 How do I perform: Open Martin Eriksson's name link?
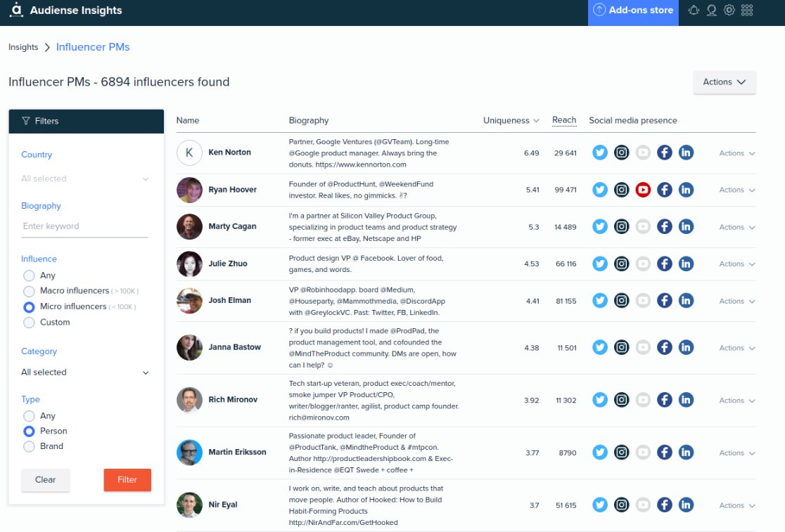(237, 452)
